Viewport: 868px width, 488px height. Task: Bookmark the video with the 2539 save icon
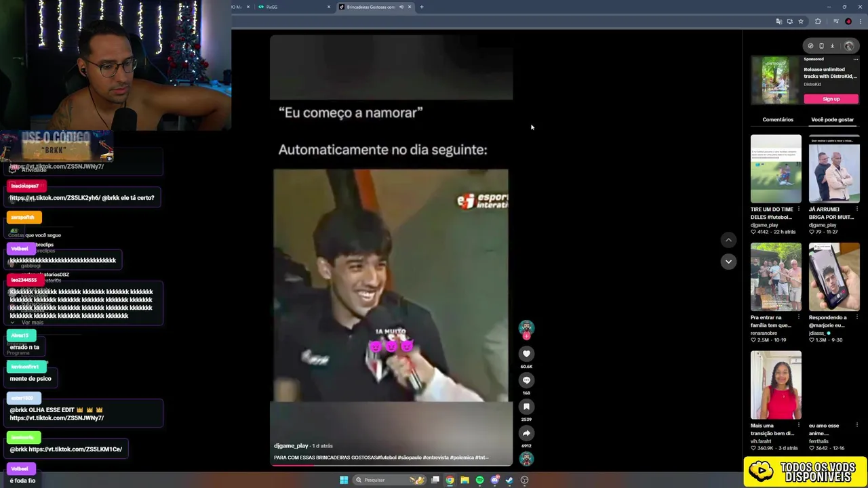pyautogui.click(x=526, y=407)
